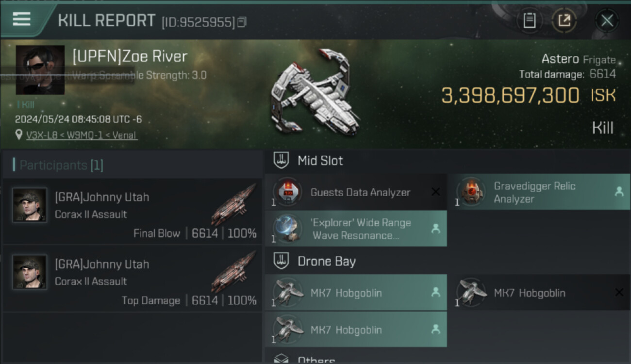
Task: View Zoe River pilot portrait
Action: pyautogui.click(x=40, y=70)
